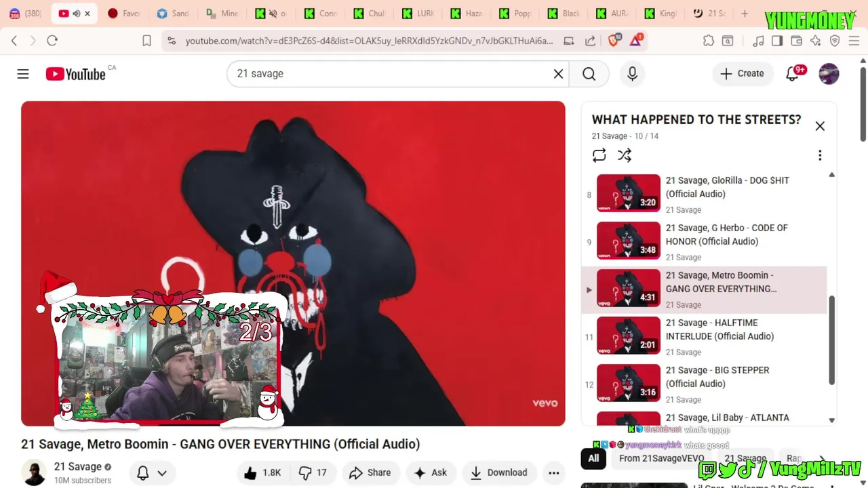Click the Create button
The width and height of the screenshot is (868, 488).
coord(742,74)
